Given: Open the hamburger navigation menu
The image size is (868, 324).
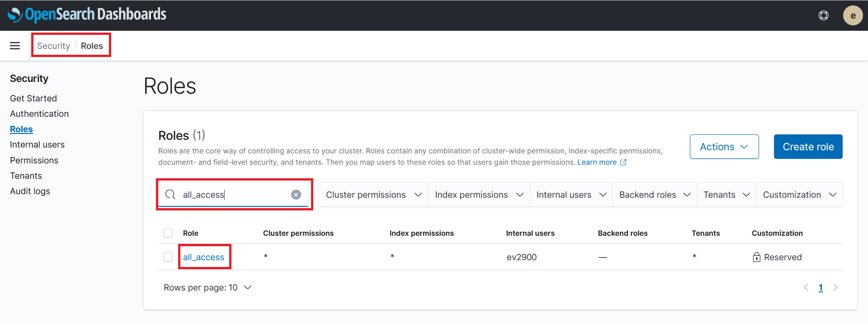Looking at the screenshot, I should pyautogui.click(x=15, y=46).
